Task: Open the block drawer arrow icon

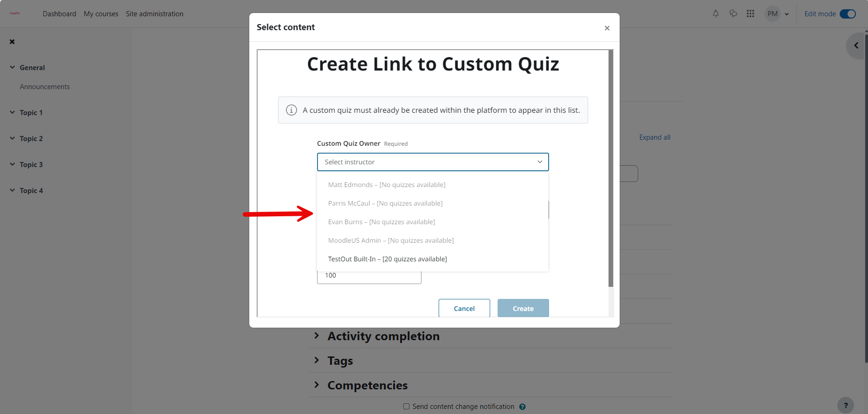Action: click(x=856, y=45)
